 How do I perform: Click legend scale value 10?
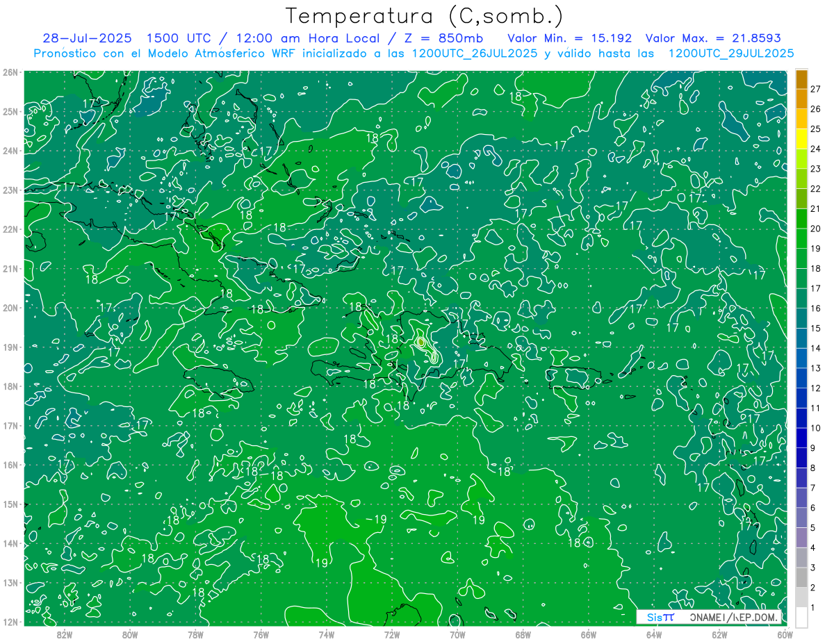(816, 428)
